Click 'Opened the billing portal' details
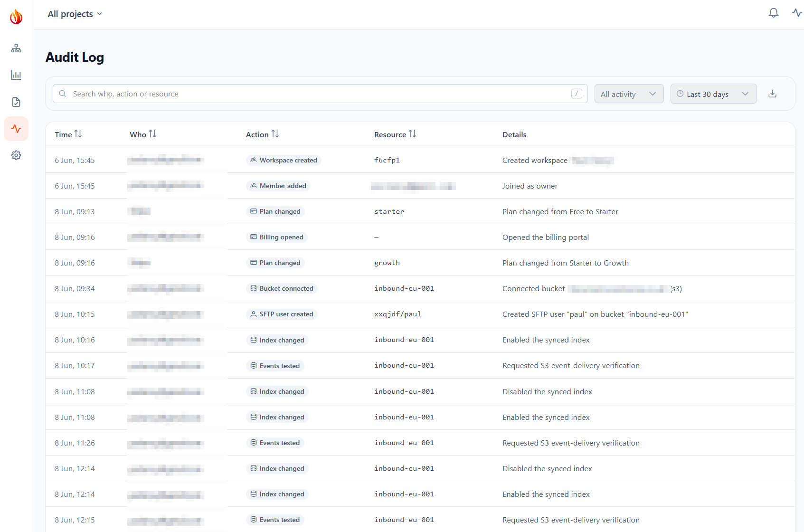Screen dimensions: 804x532 coord(546,237)
